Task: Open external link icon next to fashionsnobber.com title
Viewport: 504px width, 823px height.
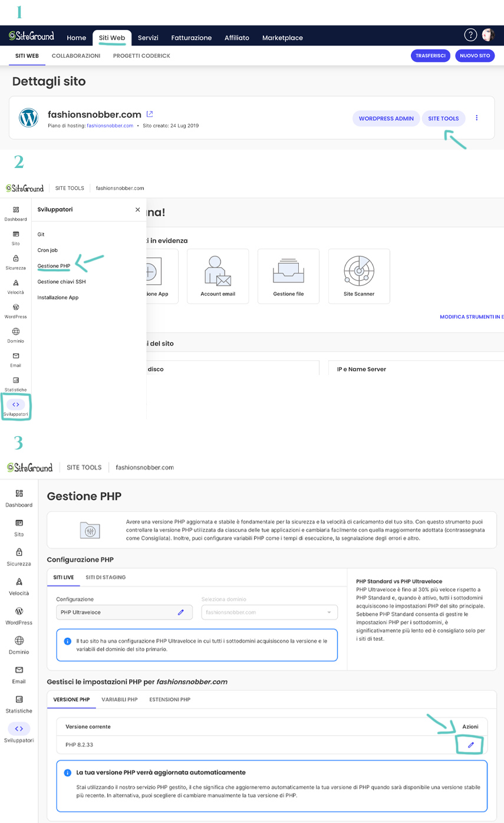Action: (150, 114)
